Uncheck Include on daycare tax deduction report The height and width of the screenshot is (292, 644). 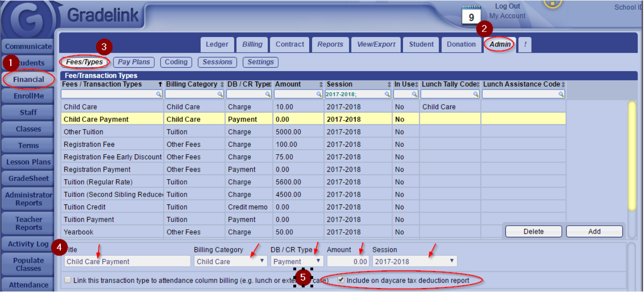coord(341,280)
